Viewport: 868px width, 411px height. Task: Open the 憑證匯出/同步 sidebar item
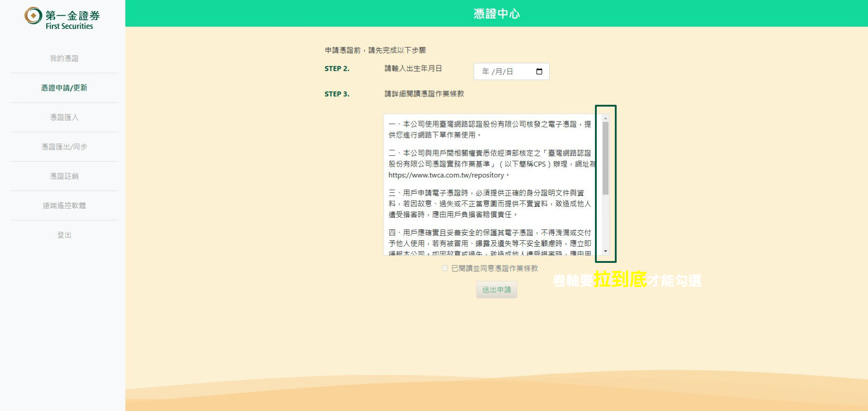pos(64,146)
